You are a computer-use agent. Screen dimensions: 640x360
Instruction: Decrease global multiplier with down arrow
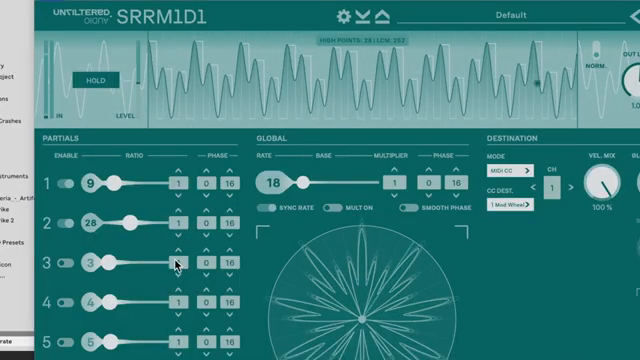394,196
